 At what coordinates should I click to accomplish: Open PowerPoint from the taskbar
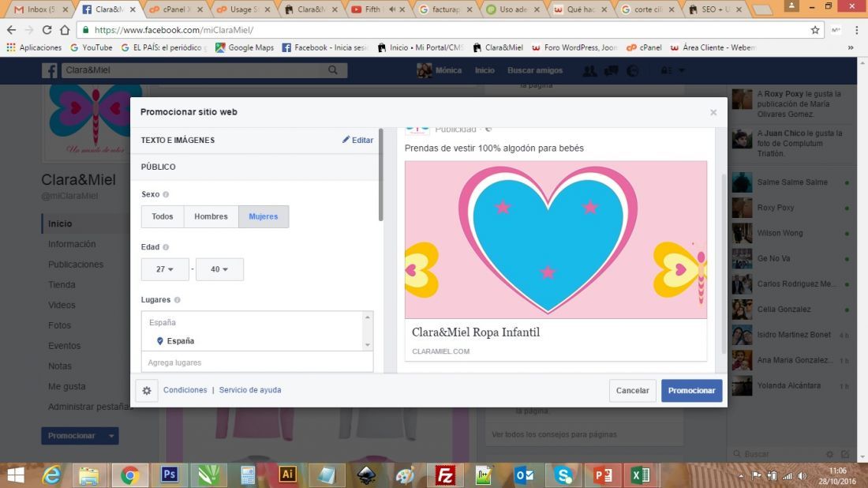[x=603, y=475]
